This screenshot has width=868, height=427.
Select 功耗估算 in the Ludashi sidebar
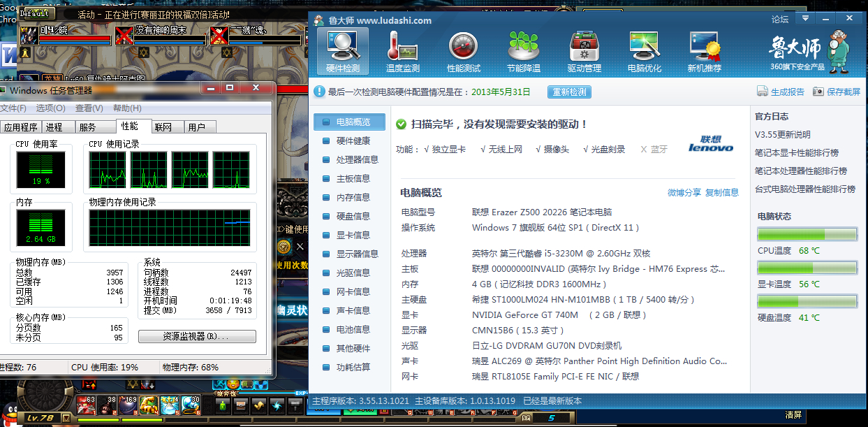349,368
